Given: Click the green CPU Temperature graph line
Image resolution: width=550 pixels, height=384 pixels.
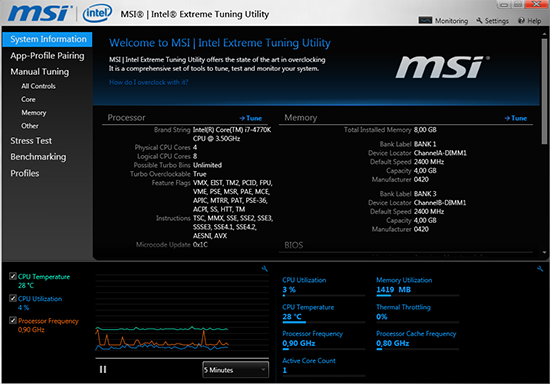Looking at the screenshot, I should click(161, 329).
